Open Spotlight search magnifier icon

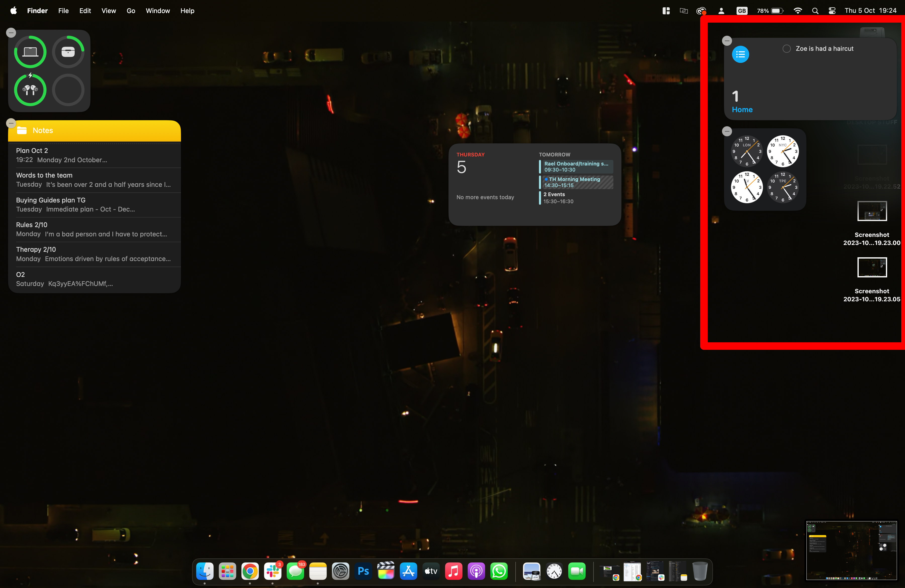pos(815,11)
